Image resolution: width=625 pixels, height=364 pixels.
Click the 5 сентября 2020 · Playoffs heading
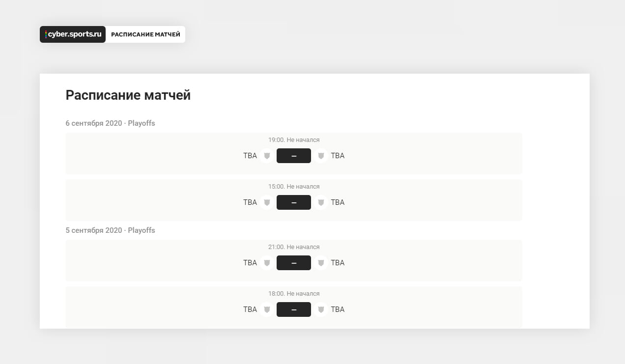tap(110, 230)
